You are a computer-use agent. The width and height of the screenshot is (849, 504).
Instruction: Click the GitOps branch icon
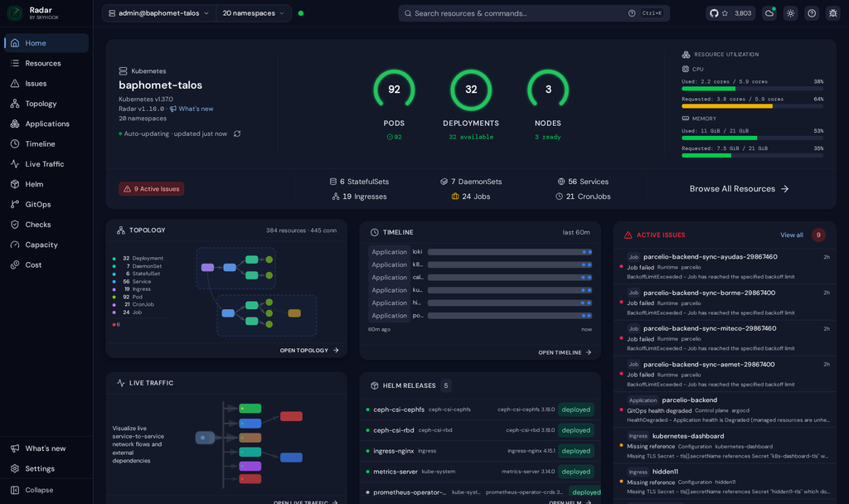15,204
